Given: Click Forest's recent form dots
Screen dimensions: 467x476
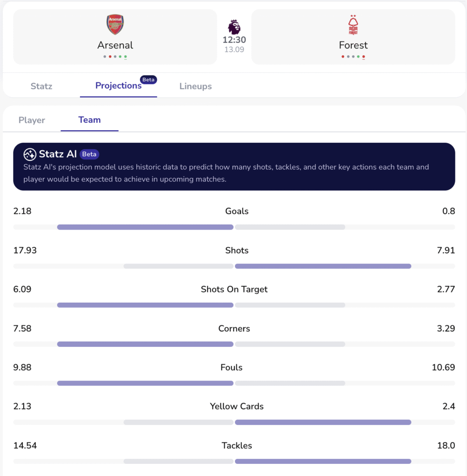Looking at the screenshot, I should 353,57.
